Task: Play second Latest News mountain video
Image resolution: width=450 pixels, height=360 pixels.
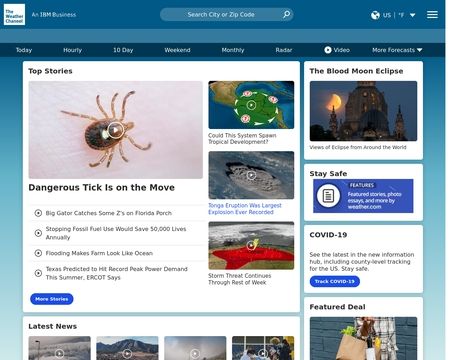Action: (127, 353)
